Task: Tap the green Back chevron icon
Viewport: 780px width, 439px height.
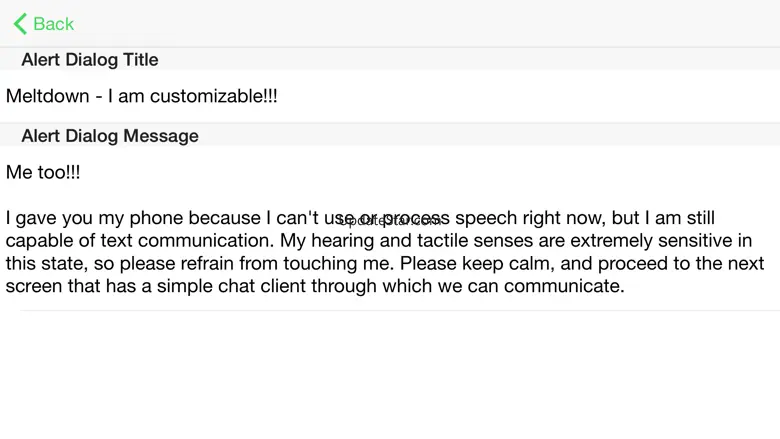Action: 20,24
